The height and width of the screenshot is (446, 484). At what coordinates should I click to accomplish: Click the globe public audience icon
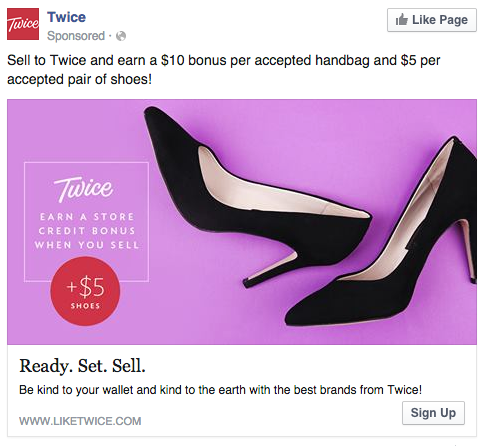[x=121, y=36]
